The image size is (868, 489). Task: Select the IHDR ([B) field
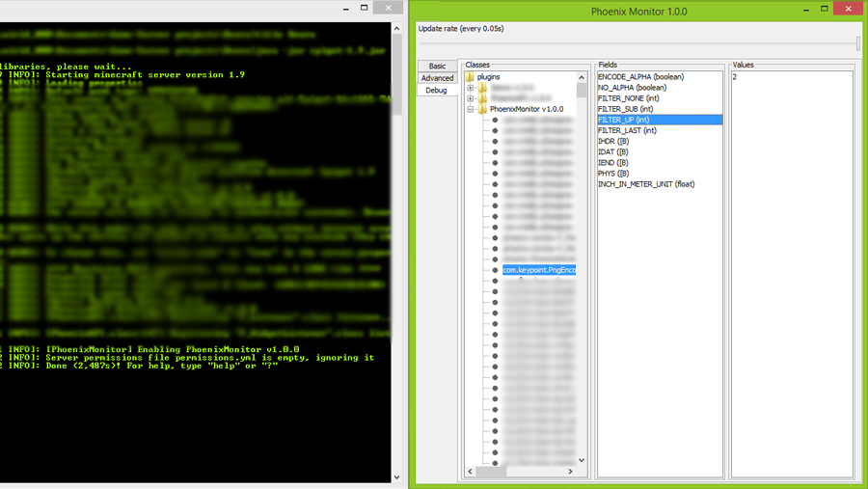point(660,141)
